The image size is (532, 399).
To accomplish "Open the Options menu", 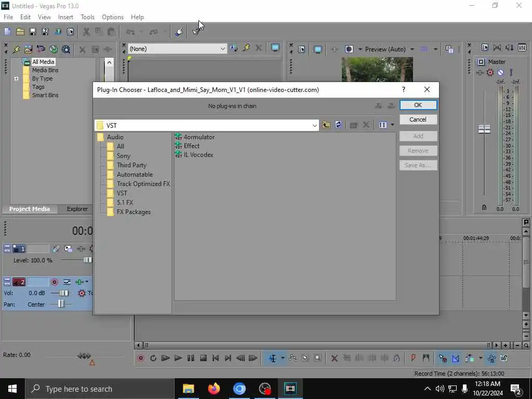I will (x=113, y=17).
